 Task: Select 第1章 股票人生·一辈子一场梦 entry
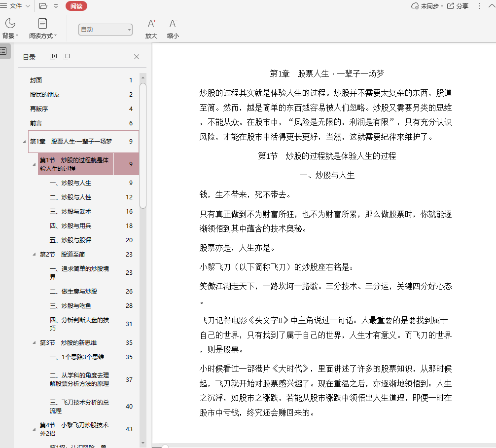click(83, 141)
